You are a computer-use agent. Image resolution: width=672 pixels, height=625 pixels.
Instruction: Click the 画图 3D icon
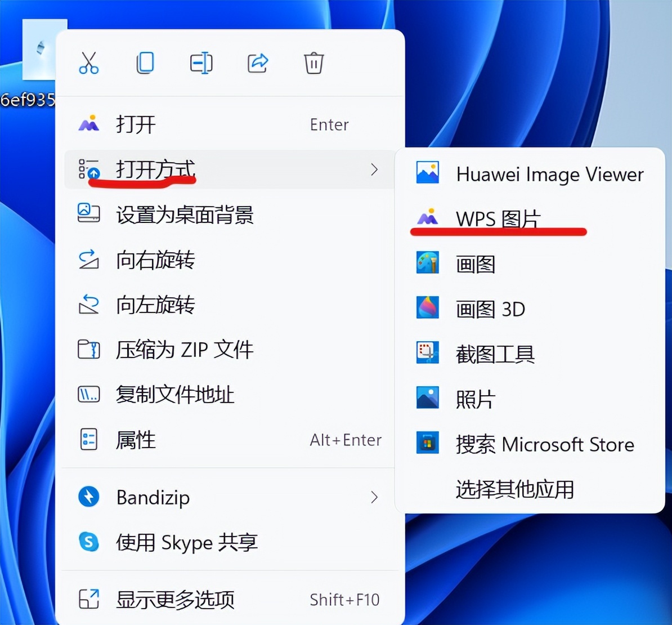coord(427,309)
